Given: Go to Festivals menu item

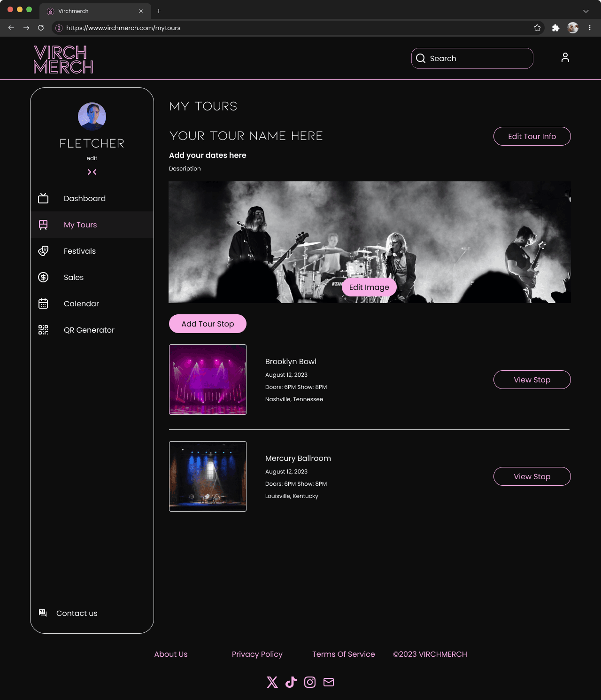Looking at the screenshot, I should 92,251.
